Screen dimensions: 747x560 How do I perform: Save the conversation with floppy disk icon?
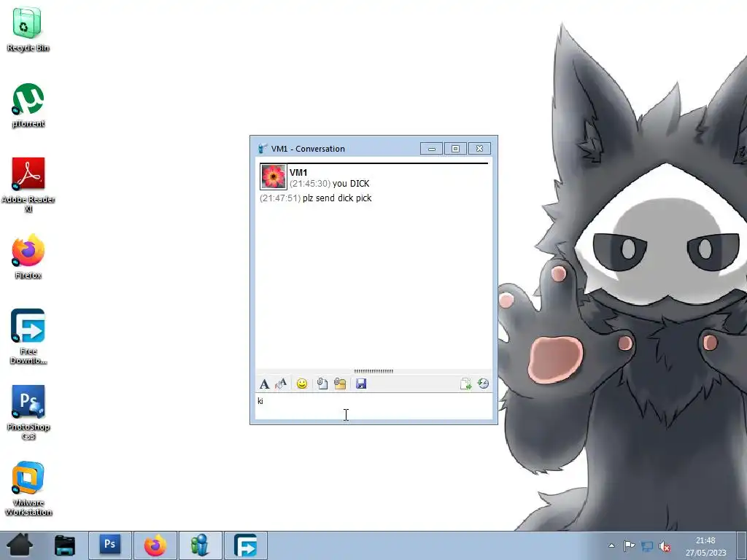[x=360, y=384]
